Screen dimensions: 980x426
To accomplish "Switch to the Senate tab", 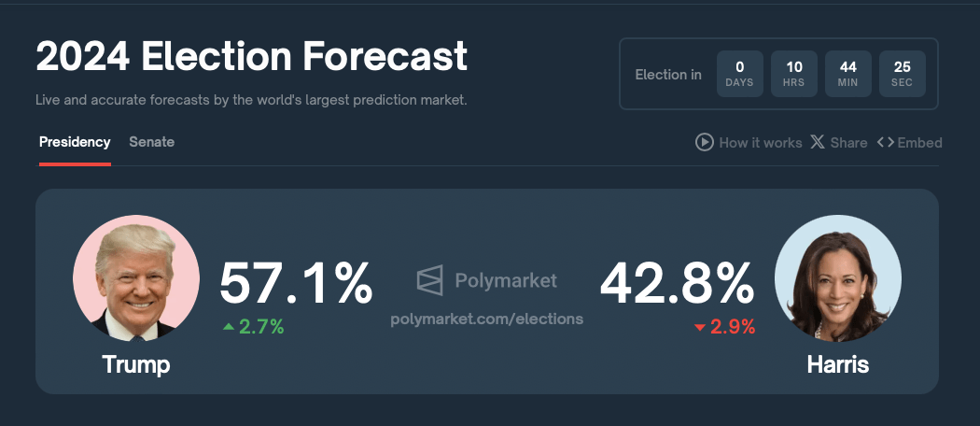I will click(152, 142).
